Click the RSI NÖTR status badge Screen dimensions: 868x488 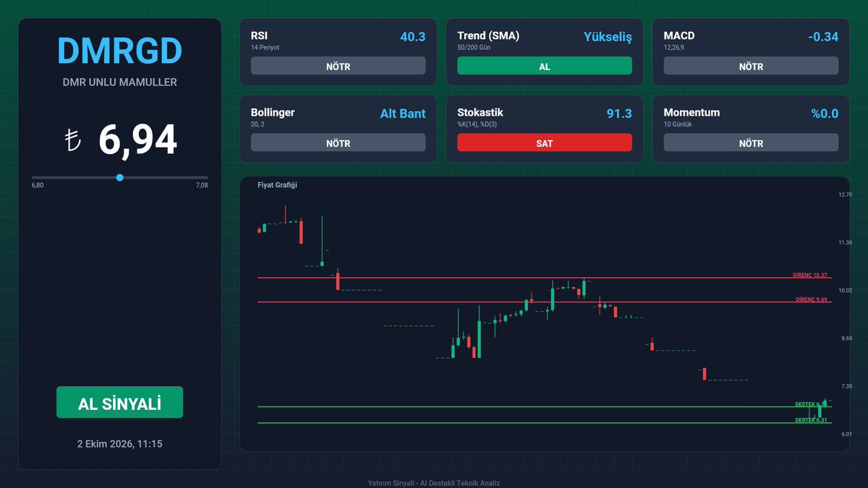click(338, 66)
